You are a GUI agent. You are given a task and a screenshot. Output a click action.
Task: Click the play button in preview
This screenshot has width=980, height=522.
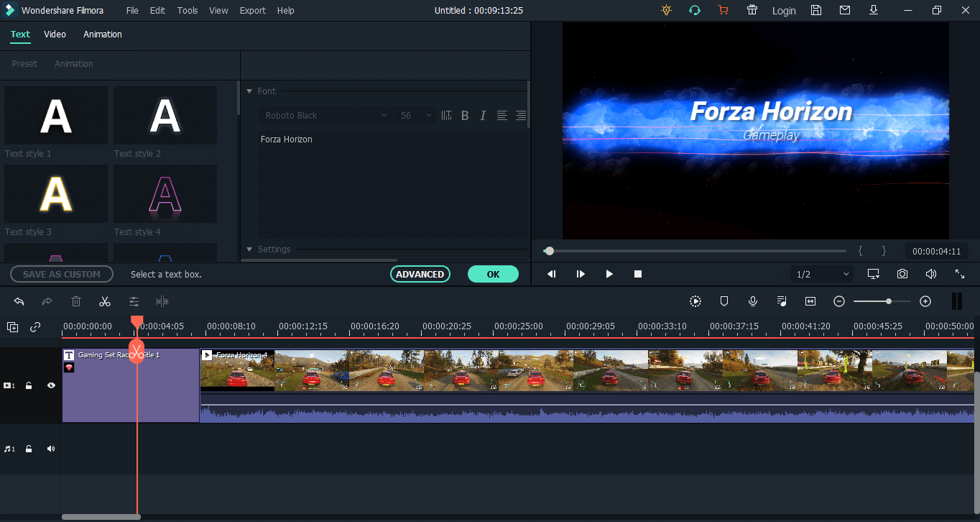point(609,274)
